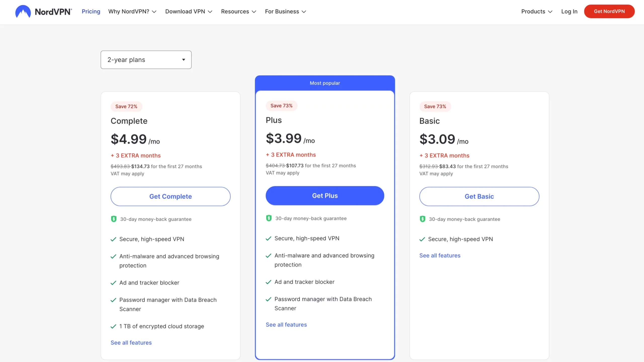Click Password manager feature in Plus plan
Image resolution: width=644 pixels, height=362 pixels.
point(323,304)
